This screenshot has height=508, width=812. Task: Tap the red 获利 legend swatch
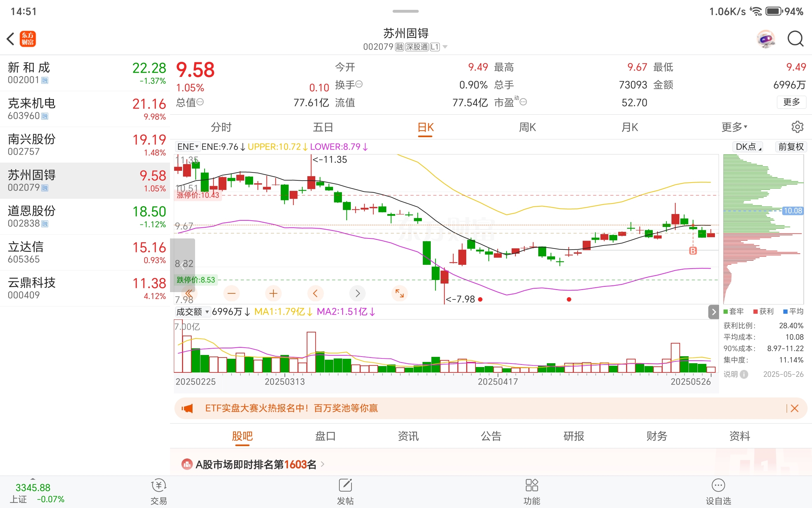pyautogui.click(x=756, y=311)
